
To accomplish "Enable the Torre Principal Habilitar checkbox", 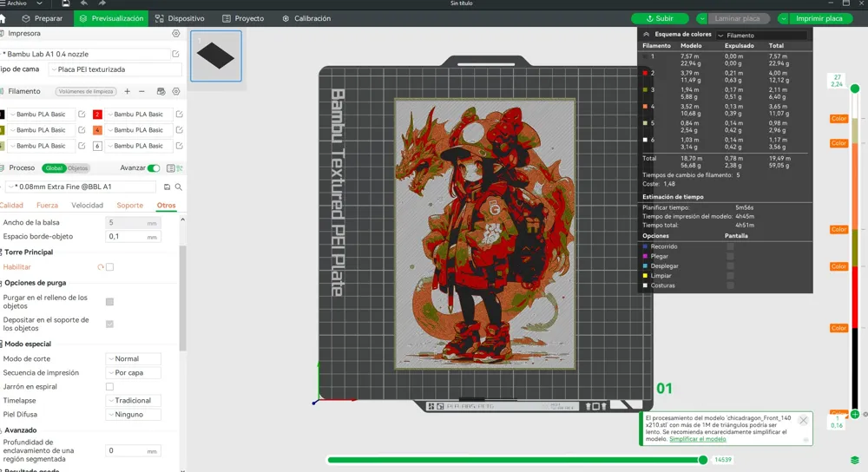I will (109, 267).
